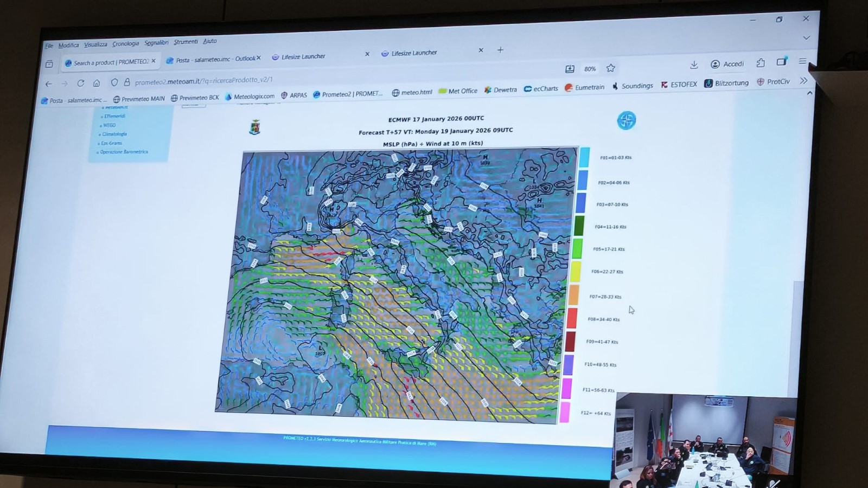The image size is (868, 488).
Task: Open the Climatologia sidebar link
Action: [x=114, y=134]
